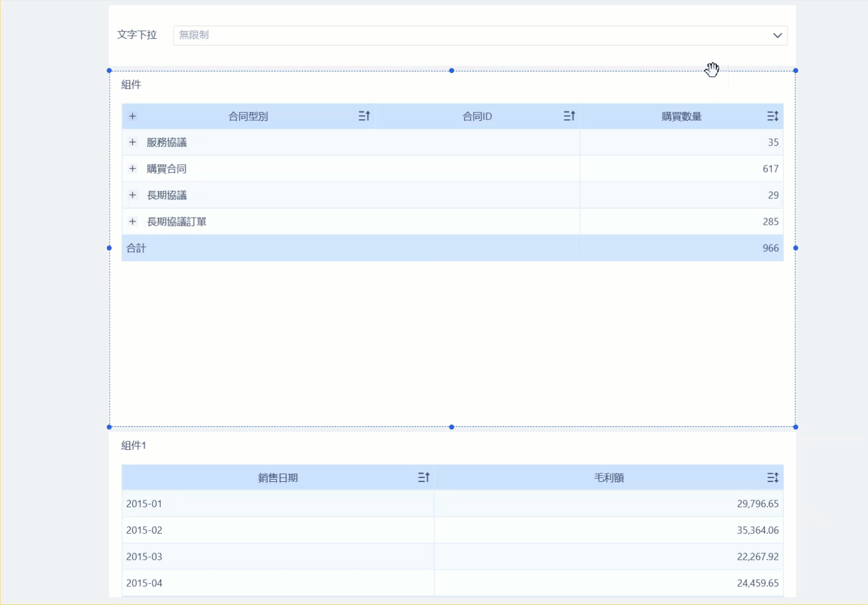The height and width of the screenshot is (605, 868).
Task: Expand the 服務協議 row
Action: [133, 142]
